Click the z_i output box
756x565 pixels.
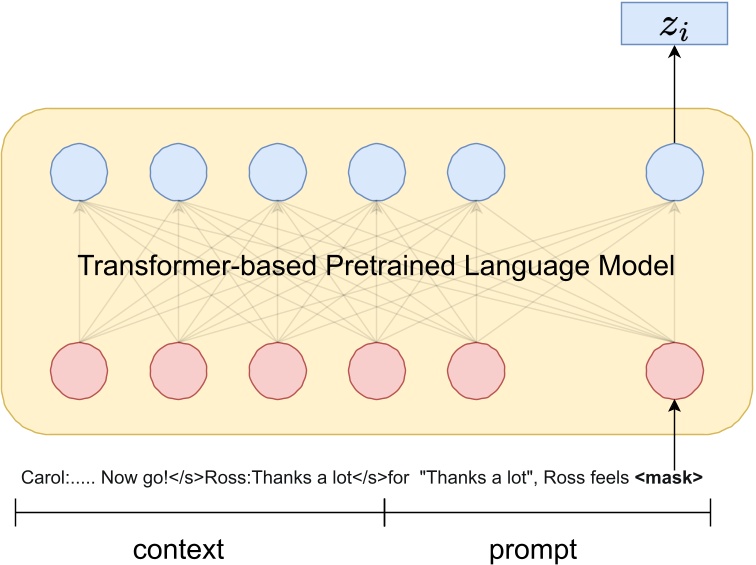tap(675, 27)
